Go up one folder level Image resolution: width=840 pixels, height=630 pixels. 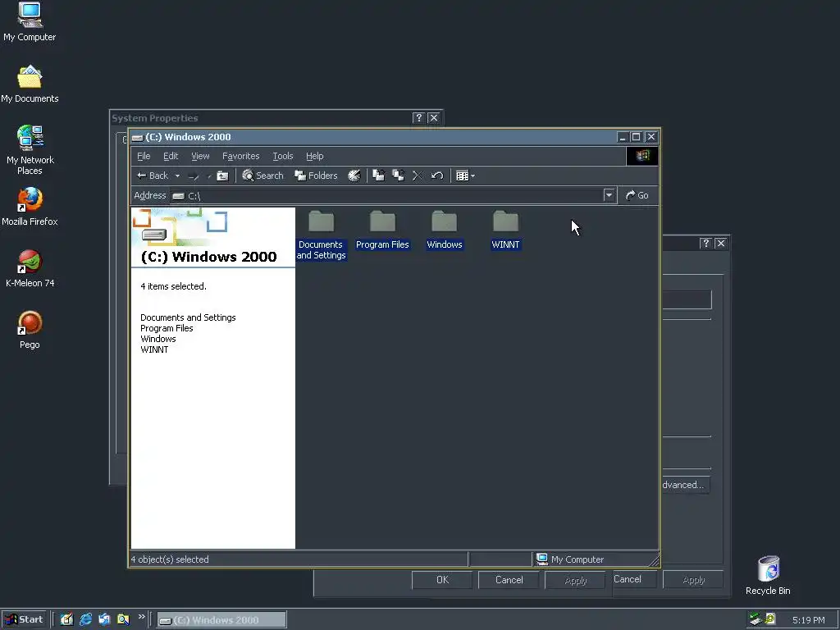coord(222,176)
